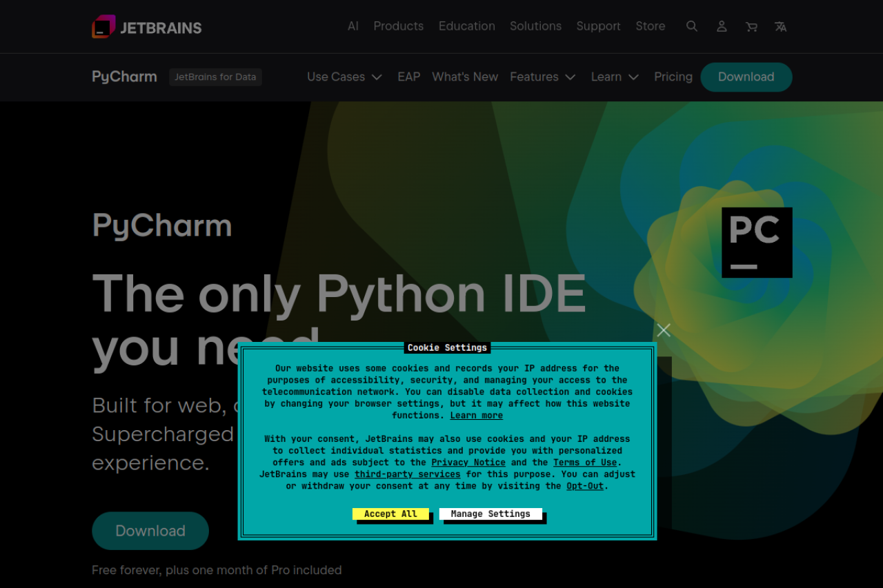This screenshot has height=588, width=883.
Task: Click the Download button in the navigation bar
Action: click(746, 77)
